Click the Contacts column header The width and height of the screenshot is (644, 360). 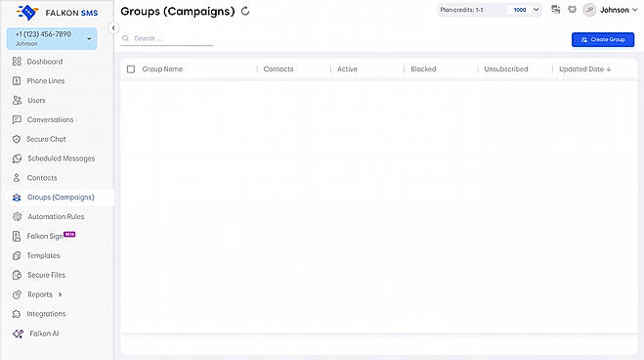279,69
